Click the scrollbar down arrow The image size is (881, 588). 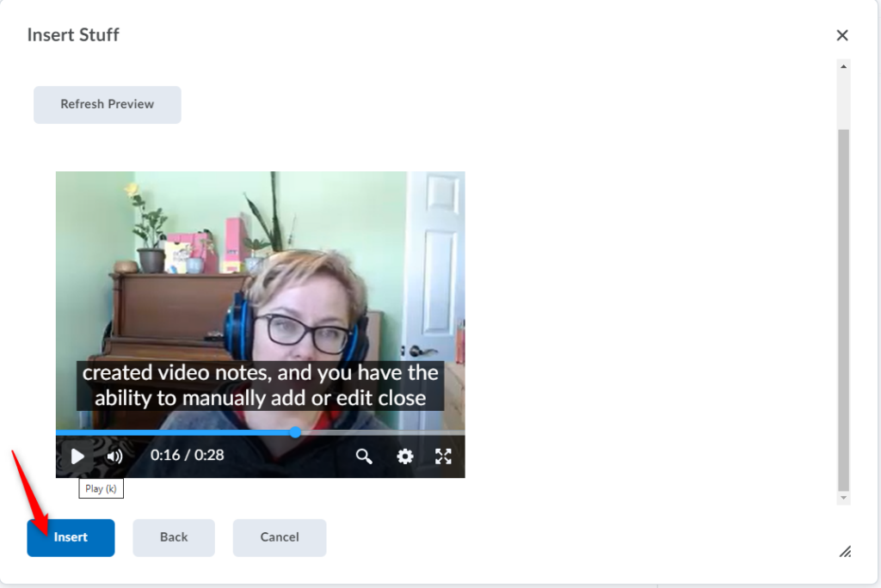point(843,498)
